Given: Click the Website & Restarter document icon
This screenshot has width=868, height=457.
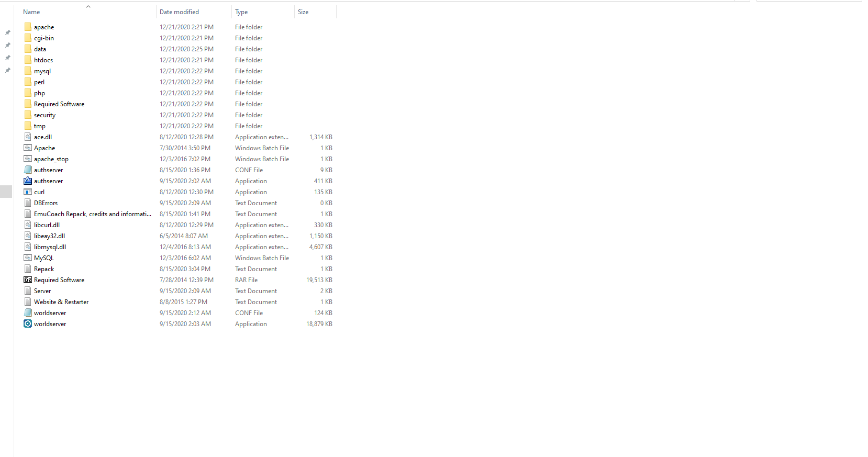Looking at the screenshot, I should 28,302.
